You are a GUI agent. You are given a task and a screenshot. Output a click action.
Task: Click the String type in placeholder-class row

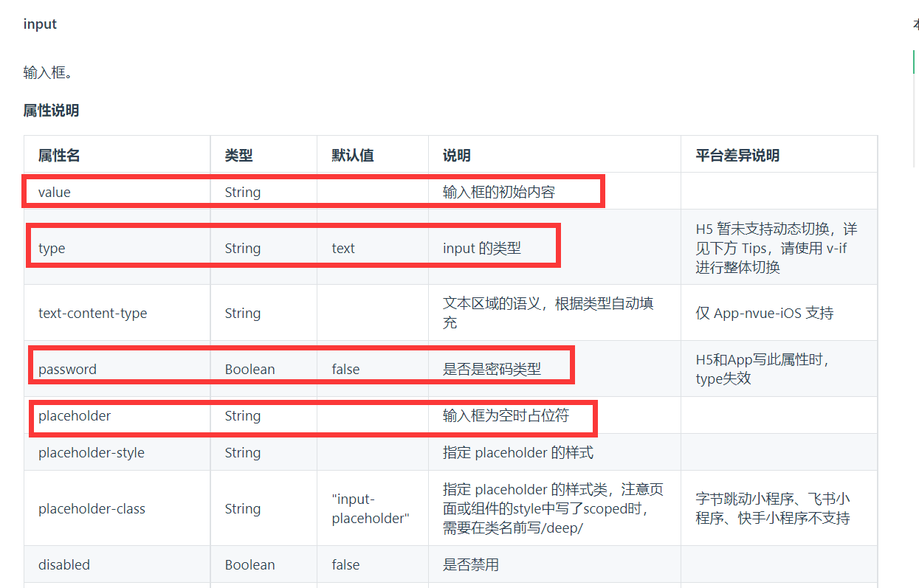(x=243, y=509)
